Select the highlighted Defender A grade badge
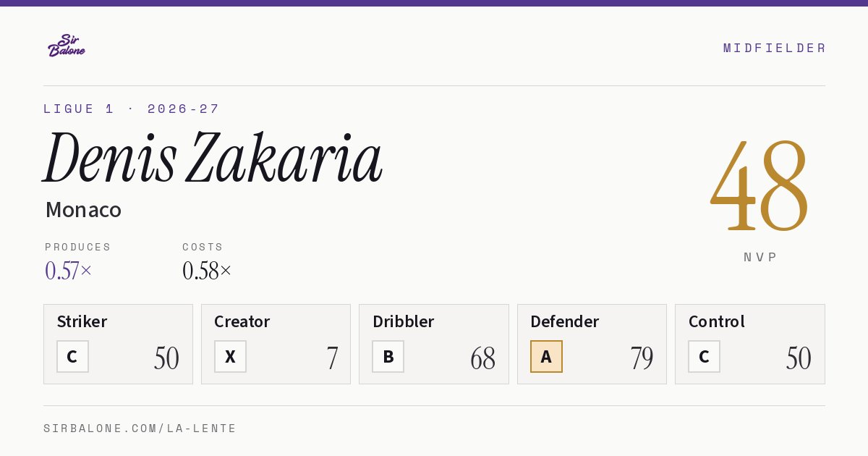Image resolution: width=868 pixels, height=456 pixels. click(546, 356)
